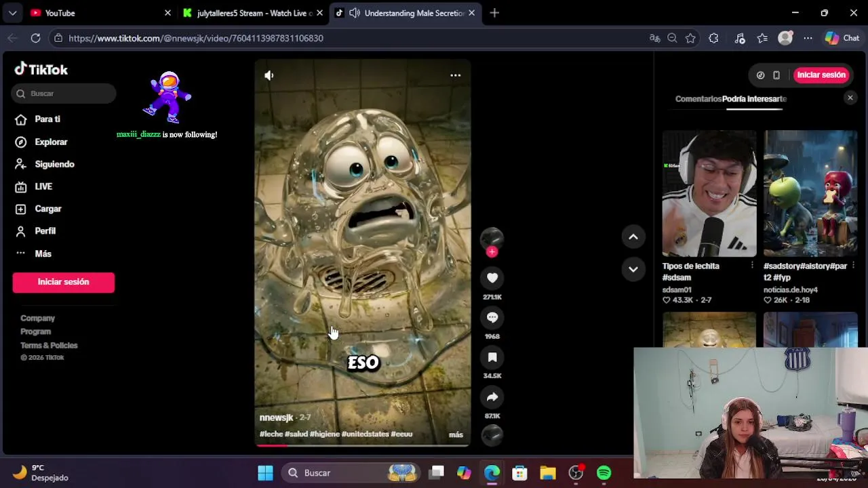The image size is (868, 488).
Task: Open 'Terms & Policies' footer link
Action: [49, 345]
